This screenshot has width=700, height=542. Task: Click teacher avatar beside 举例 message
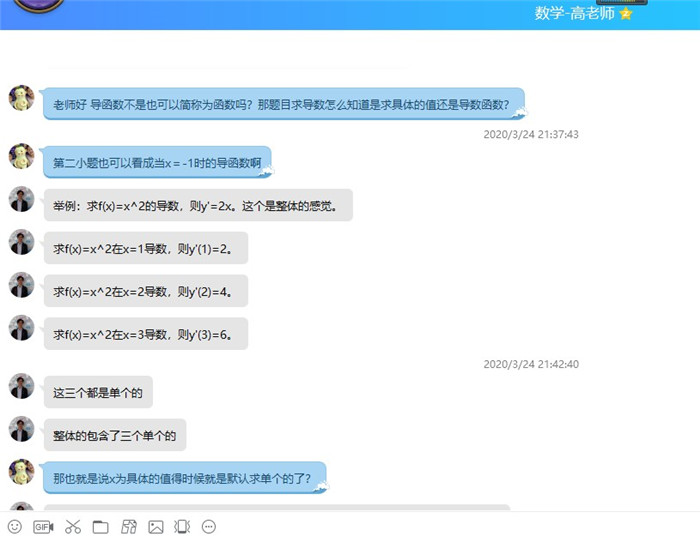pos(22,199)
